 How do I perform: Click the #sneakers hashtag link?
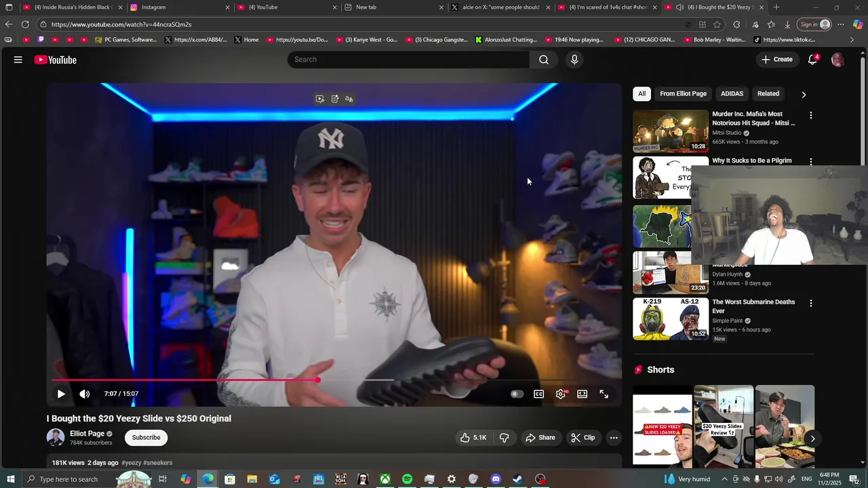click(158, 463)
